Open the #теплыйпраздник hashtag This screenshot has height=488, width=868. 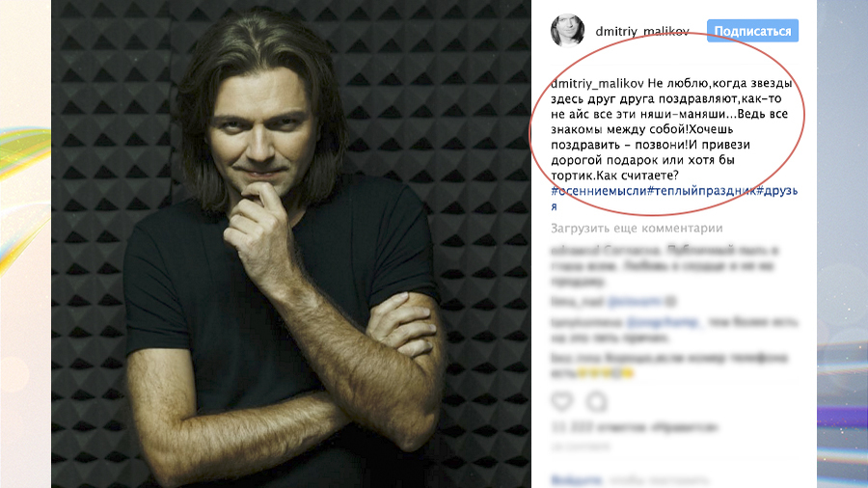701,191
